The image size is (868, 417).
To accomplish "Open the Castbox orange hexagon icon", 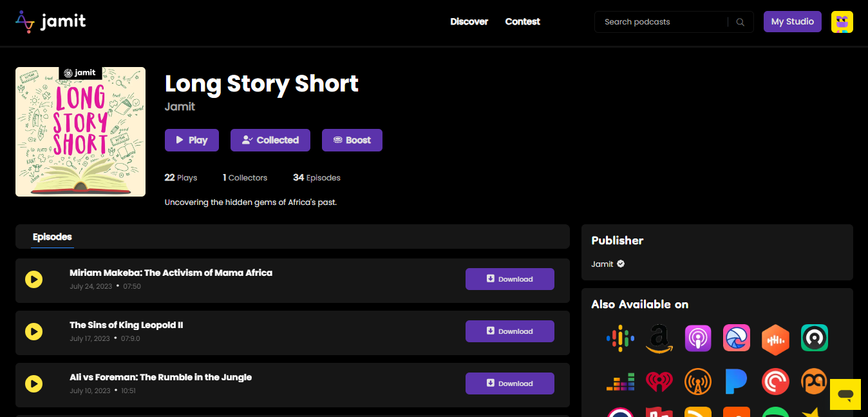I will coord(775,339).
